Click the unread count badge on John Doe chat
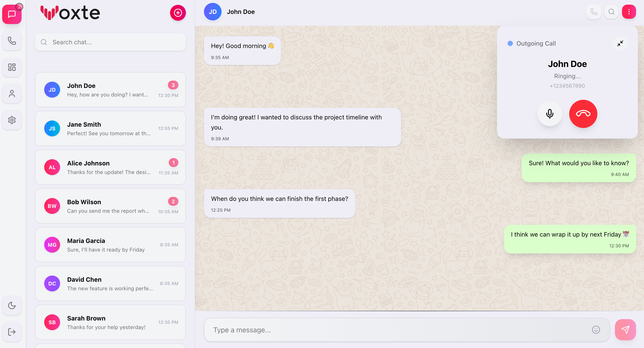 tap(173, 85)
